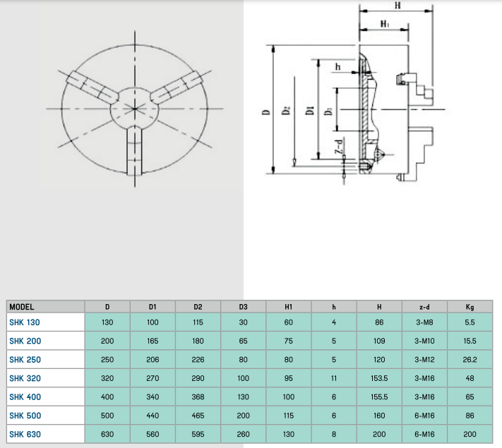Select H value 155.5 for SHK 400
This screenshot has width=502, height=448.
tap(379, 396)
